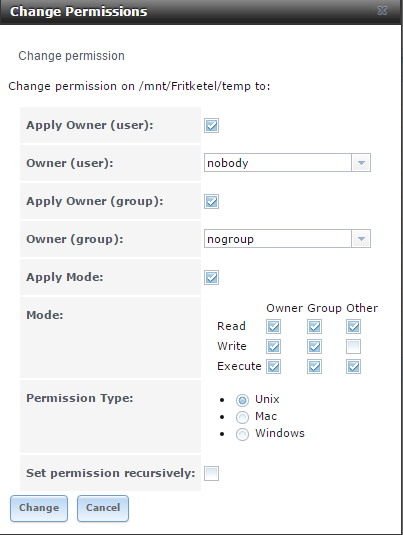This screenshot has height=535, width=403.
Task: Expand the Owner (group) dropdown arrow
Action: coord(361,238)
